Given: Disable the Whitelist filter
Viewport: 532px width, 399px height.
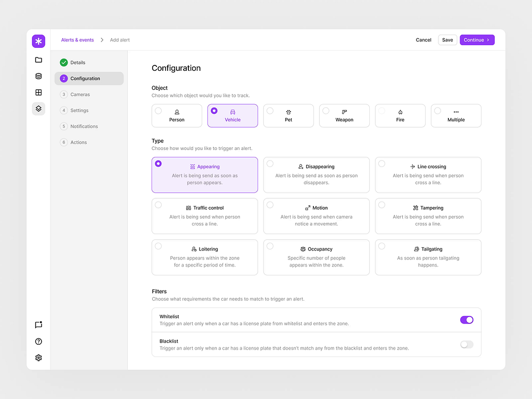Looking at the screenshot, I should pos(467,320).
